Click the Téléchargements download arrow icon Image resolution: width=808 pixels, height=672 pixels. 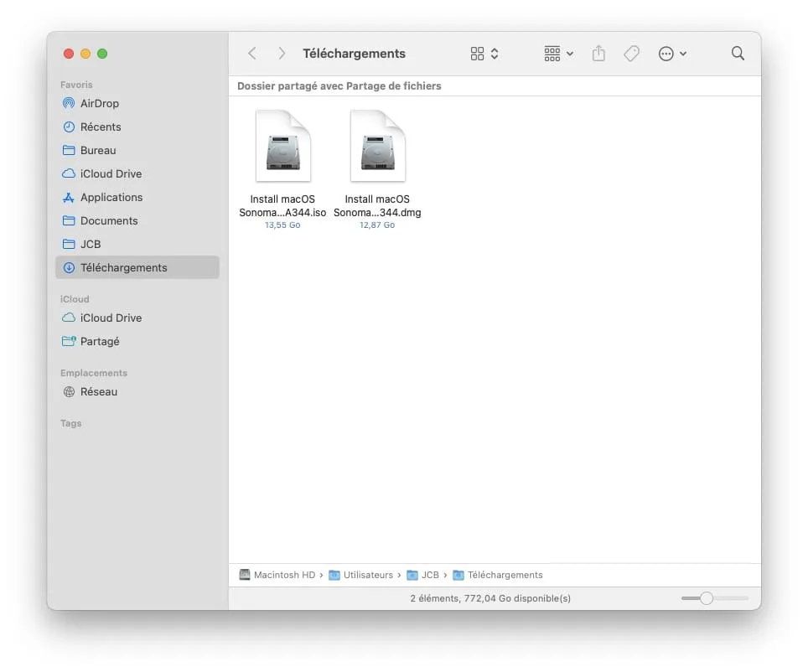pyautogui.click(x=69, y=267)
